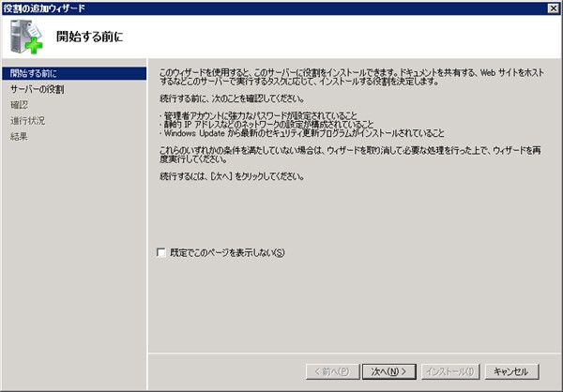Click the 静的 IP アドレス network settings bullet

click(x=266, y=124)
